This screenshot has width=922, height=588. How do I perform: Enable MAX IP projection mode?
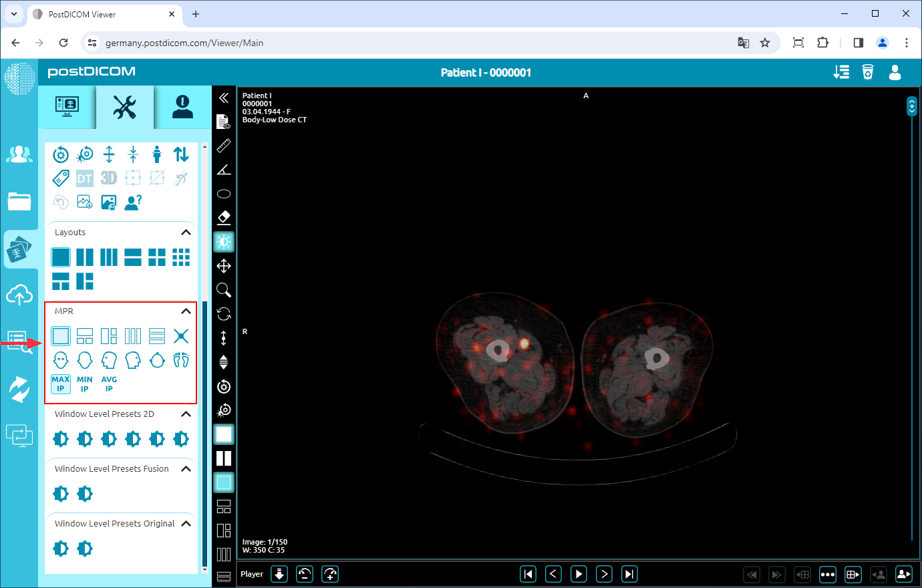pyautogui.click(x=60, y=383)
